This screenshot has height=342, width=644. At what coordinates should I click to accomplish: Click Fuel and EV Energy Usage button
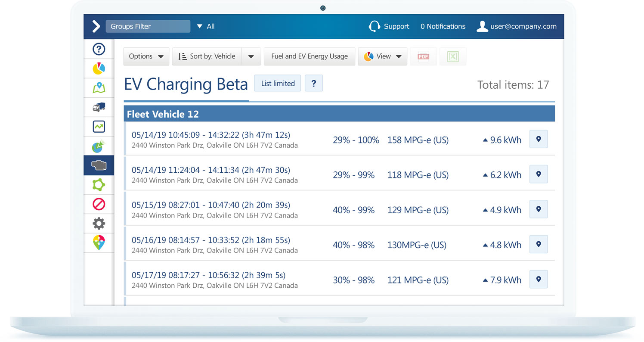(x=310, y=56)
